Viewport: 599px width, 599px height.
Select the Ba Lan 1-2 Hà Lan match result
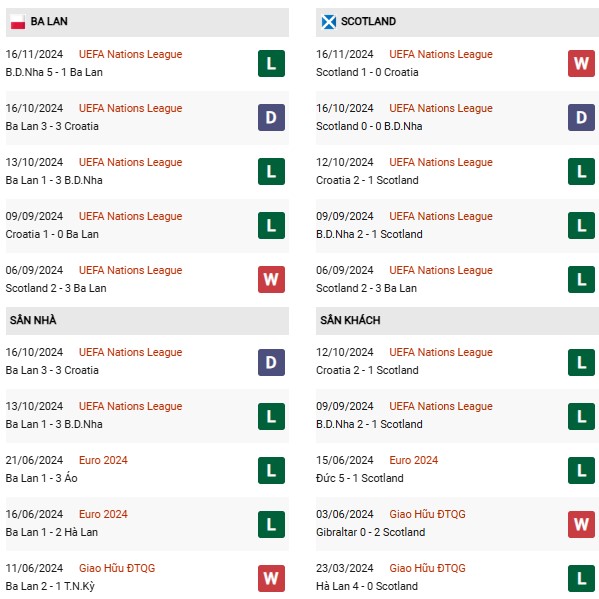[x=52, y=532]
